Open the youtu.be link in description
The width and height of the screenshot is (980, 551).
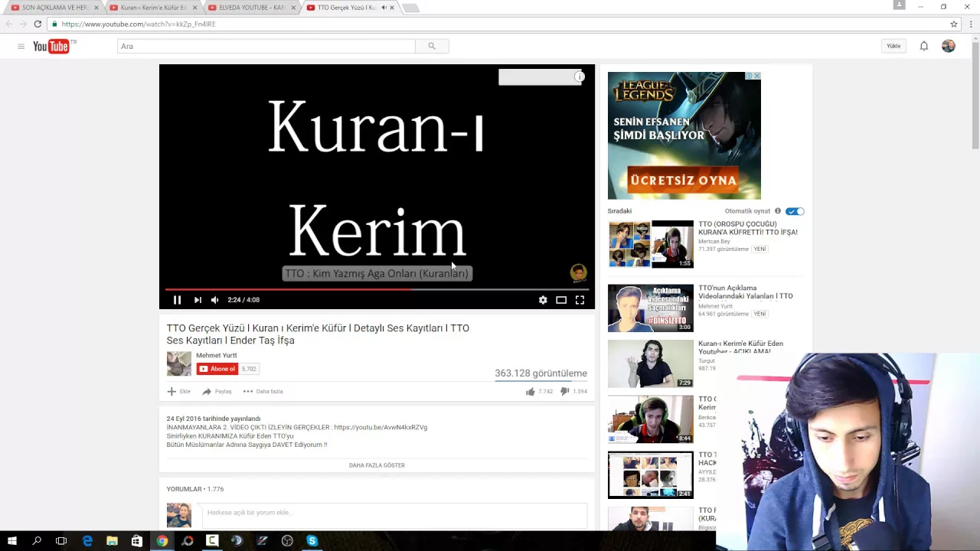point(381,427)
